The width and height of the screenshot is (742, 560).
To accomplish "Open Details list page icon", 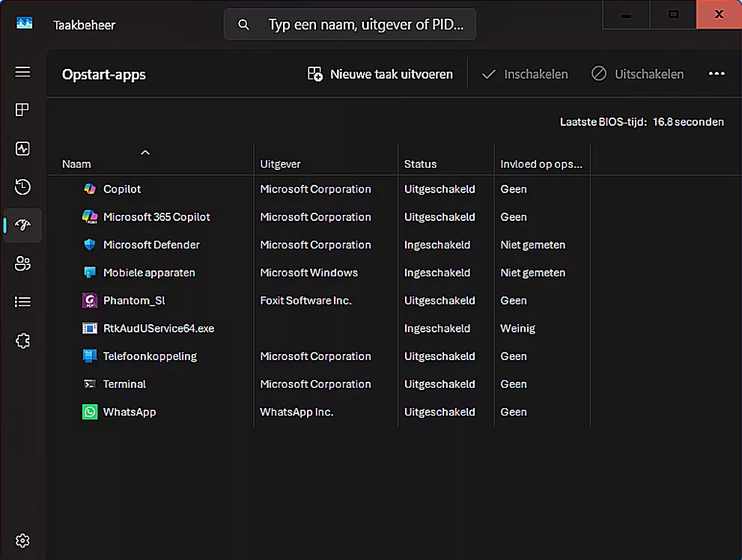I will (x=22, y=302).
